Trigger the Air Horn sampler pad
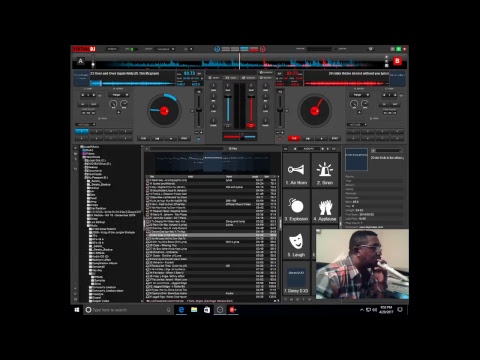The height and width of the screenshot is (360, 480). click(x=296, y=171)
